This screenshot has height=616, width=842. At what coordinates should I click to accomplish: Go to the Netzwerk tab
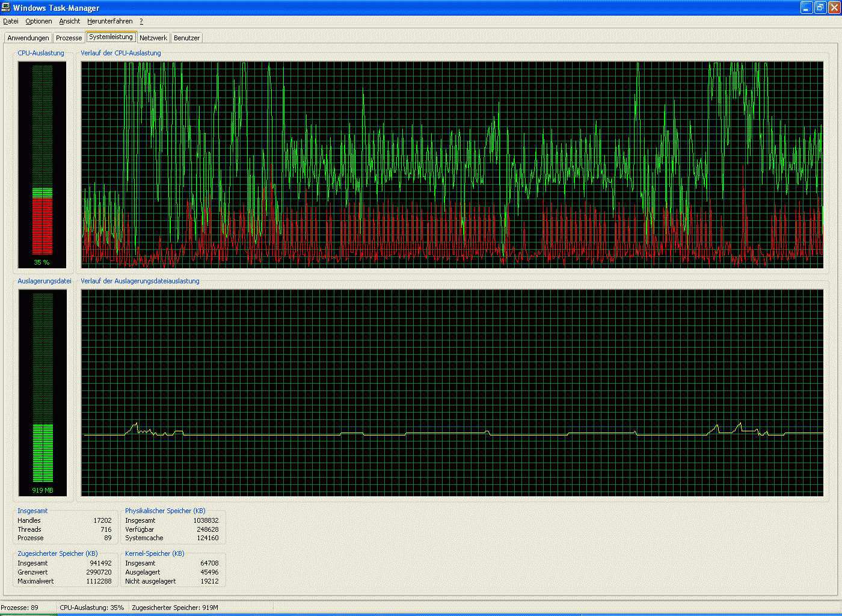[153, 38]
